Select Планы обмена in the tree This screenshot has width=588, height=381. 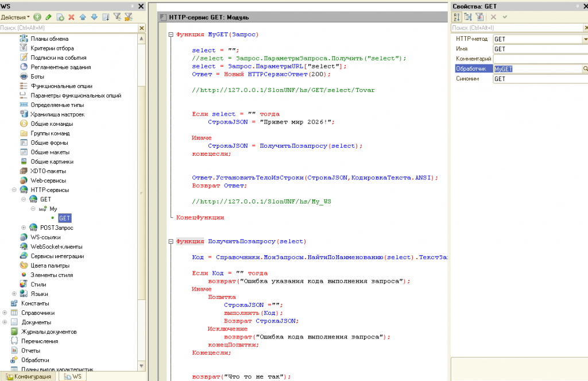pyautogui.click(x=49, y=39)
